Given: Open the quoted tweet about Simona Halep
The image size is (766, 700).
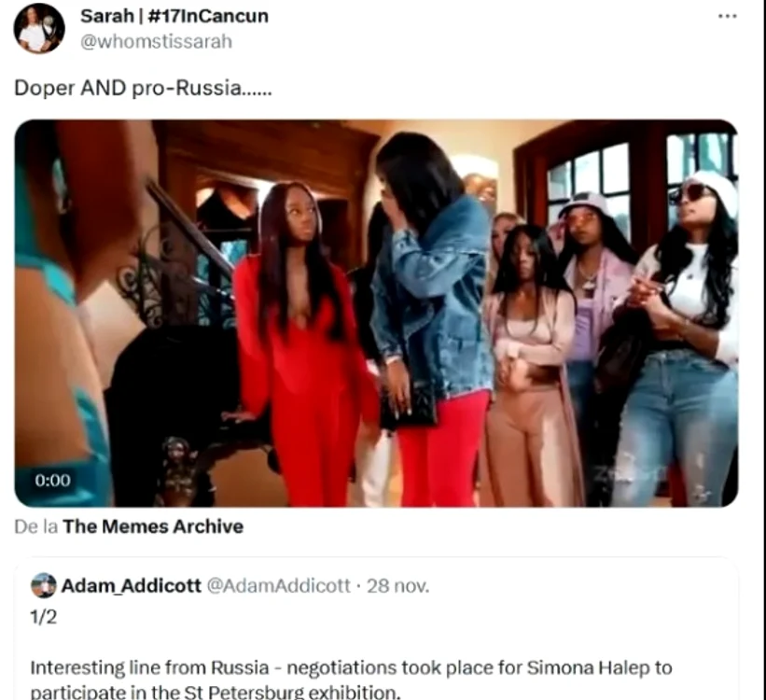Looking at the screenshot, I should pos(376,629).
